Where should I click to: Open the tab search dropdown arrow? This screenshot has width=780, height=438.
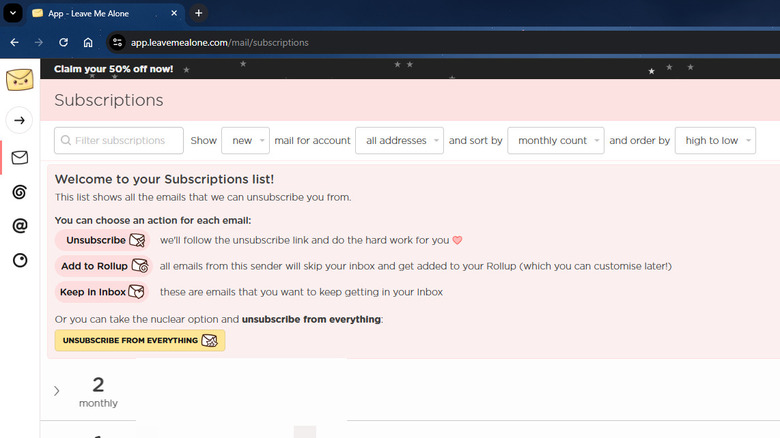coord(13,13)
